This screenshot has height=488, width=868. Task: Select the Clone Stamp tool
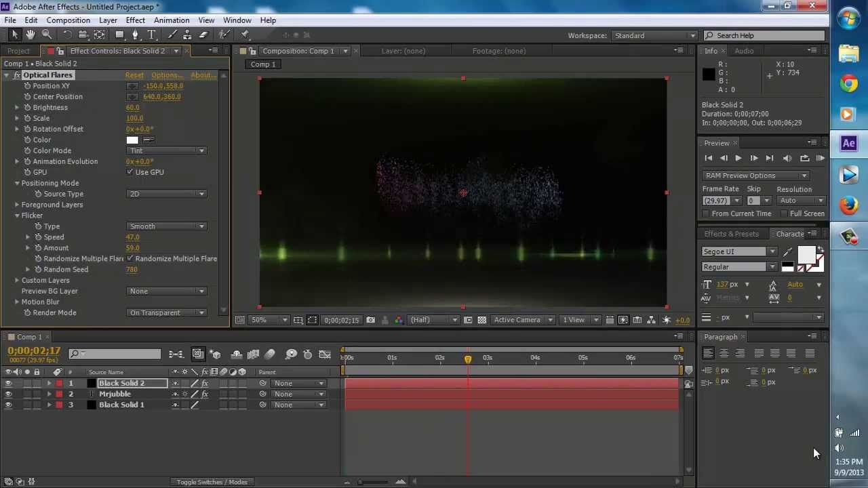click(187, 35)
